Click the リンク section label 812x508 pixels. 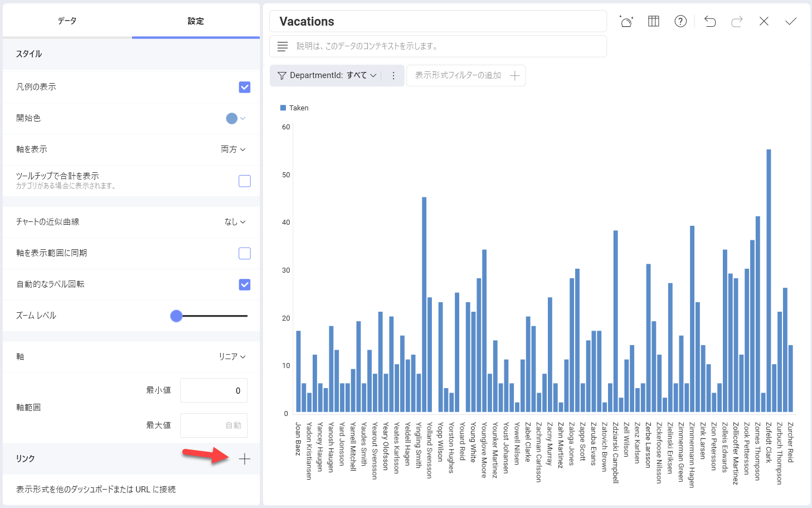tap(25, 458)
